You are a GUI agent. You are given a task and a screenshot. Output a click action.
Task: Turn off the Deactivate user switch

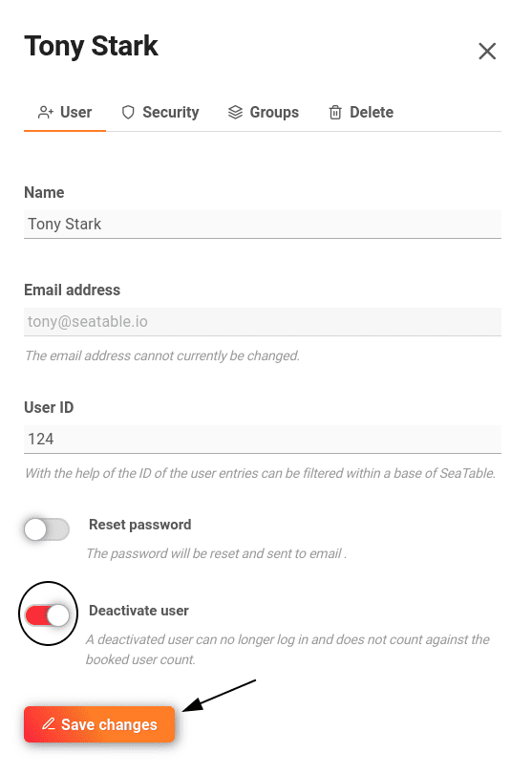pyautogui.click(x=48, y=615)
